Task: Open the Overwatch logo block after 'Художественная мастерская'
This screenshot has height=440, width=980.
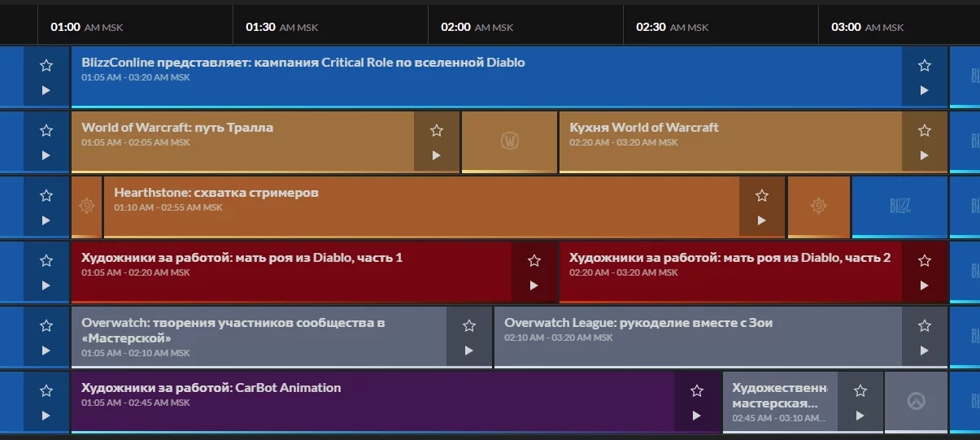Action: pyautogui.click(x=916, y=402)
